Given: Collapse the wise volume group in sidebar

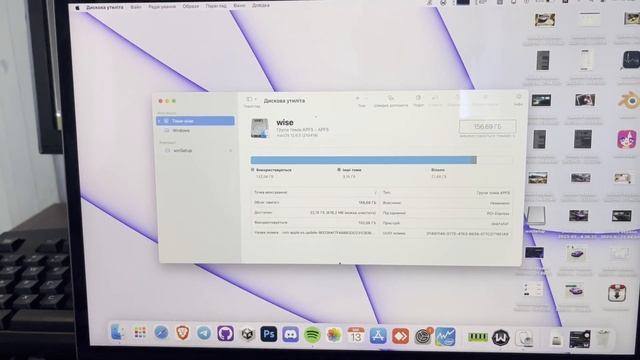Looking at the screenshot, I should [160, 121].
